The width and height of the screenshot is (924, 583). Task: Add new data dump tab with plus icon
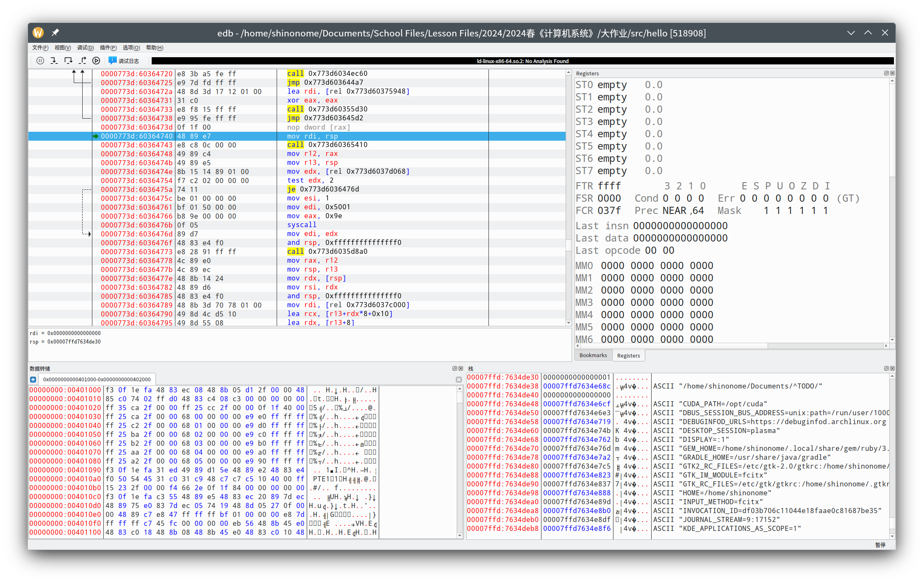tap(33, 380)
